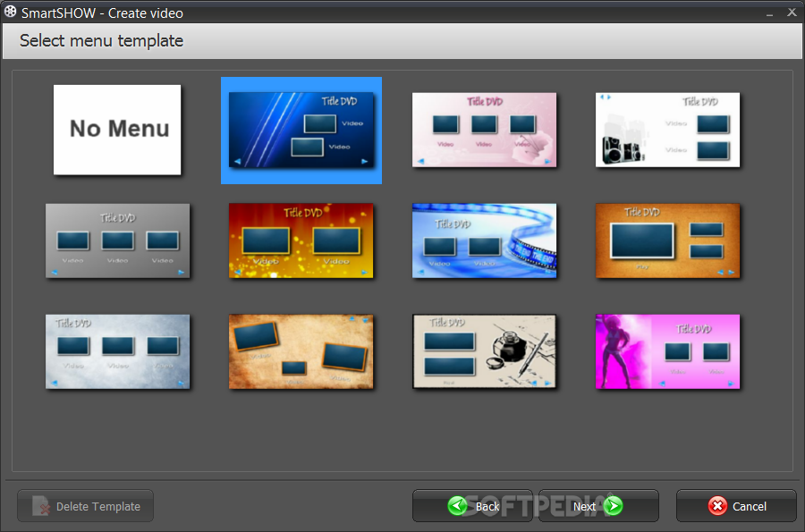This screenshot has height=532, width=805.
Task: Choose the dark blue light-streaks menu template
Action: coord(301,131)
